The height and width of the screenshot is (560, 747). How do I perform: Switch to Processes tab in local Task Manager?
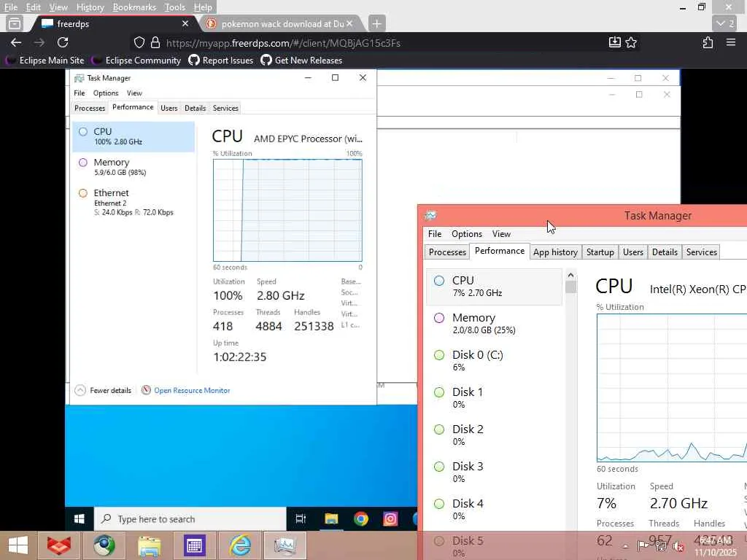447,252
